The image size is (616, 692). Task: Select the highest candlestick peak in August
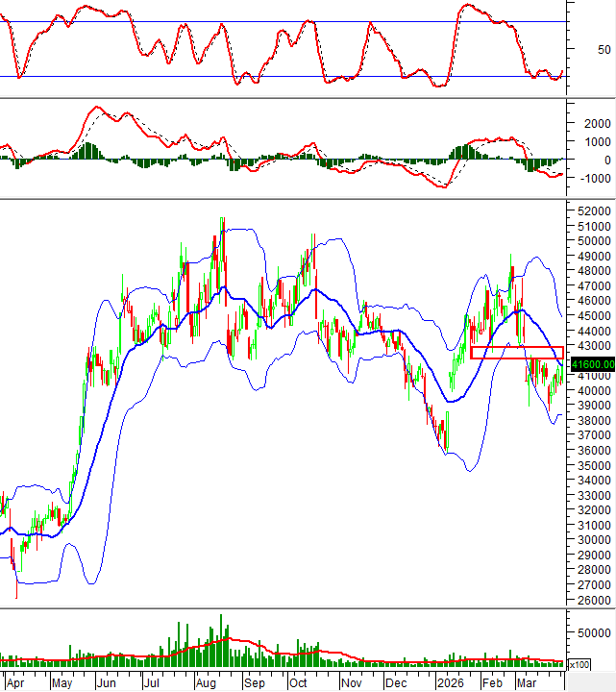pos(223,220)
